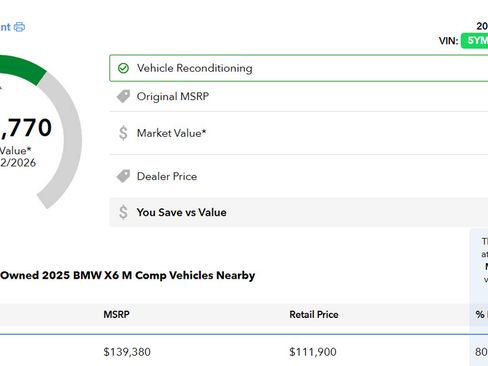Image resolution: width=488 pixels, height=366 pixels.
Task: Click the dollar icon beside You Save vs Value
Action: (123, 212)
